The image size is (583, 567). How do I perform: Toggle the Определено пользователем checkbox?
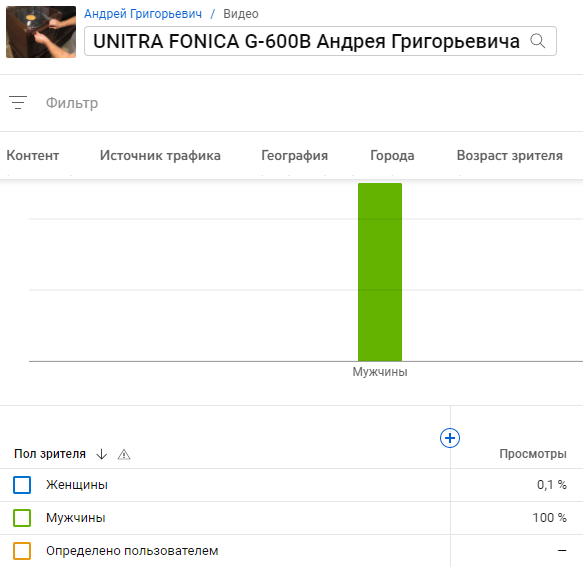coord(22,551)
